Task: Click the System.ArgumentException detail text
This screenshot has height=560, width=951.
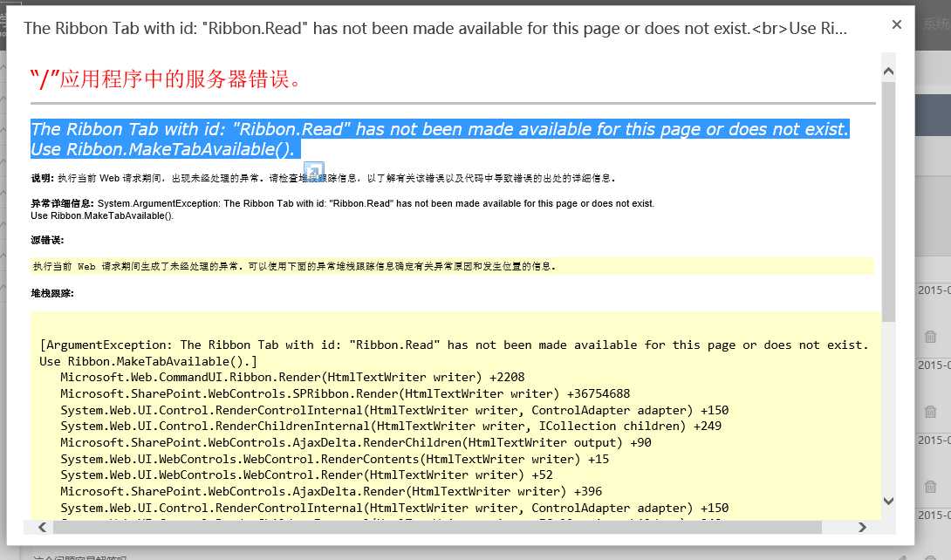Action: pyautogui.click(x=343, y=209)
